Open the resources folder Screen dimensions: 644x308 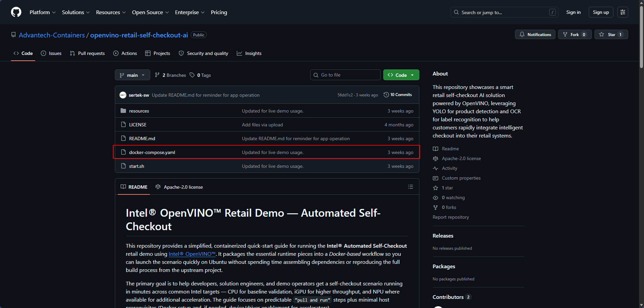pyautogui.click(x=139, y=111)
